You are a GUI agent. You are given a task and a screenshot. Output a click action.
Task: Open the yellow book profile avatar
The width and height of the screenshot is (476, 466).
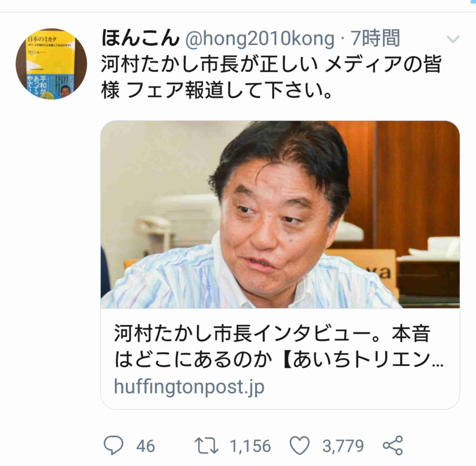pos(51,64)
